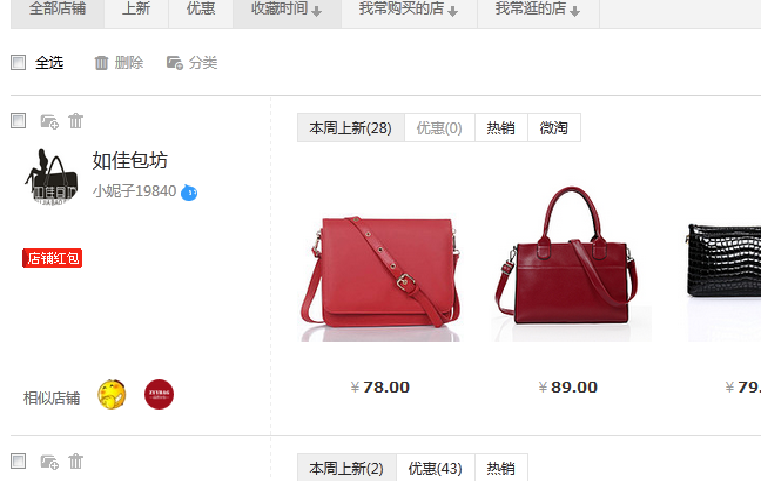Click trash icon for second shop row
Viewport: 761px width, 481px height.
tap(75, 461)
